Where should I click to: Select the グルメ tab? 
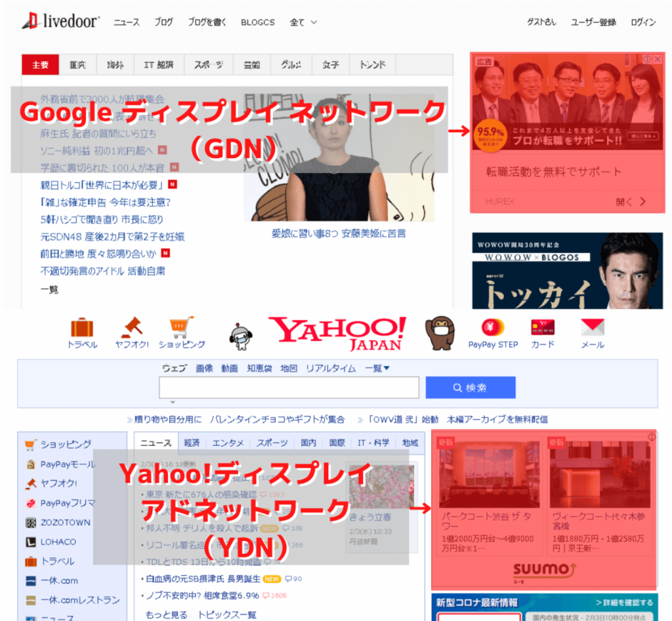[291, 65]
